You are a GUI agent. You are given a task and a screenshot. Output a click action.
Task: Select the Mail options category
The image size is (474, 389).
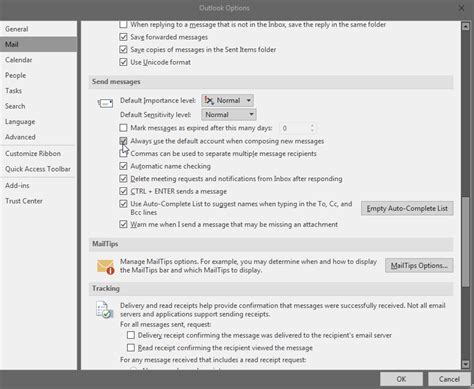(38, 44)
